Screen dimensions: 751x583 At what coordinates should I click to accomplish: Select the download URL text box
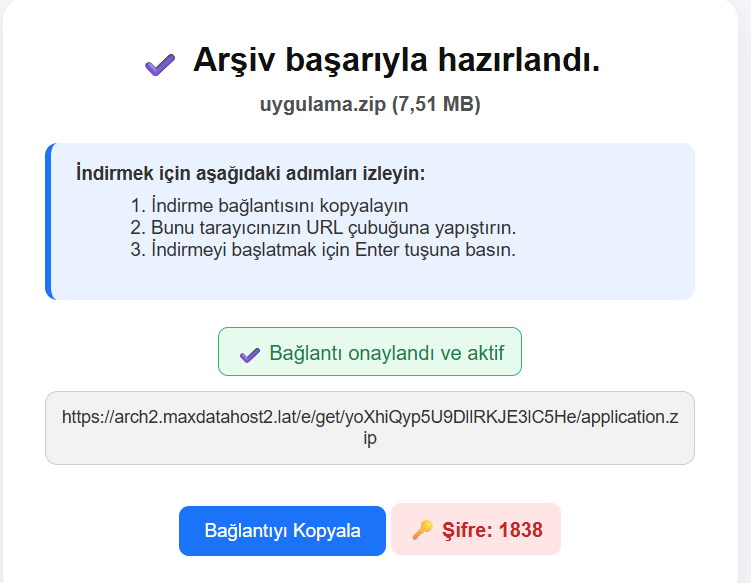coord(370,428)
